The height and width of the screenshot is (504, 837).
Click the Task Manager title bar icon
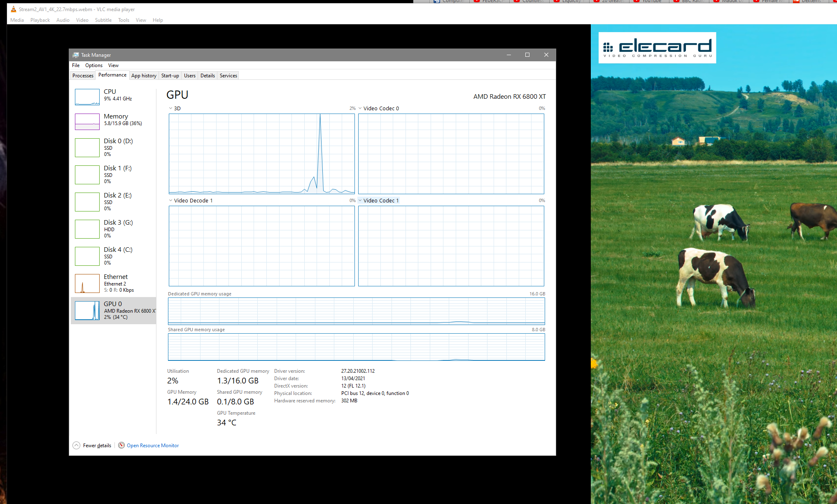pyautogui.click(x=76, y=55)
